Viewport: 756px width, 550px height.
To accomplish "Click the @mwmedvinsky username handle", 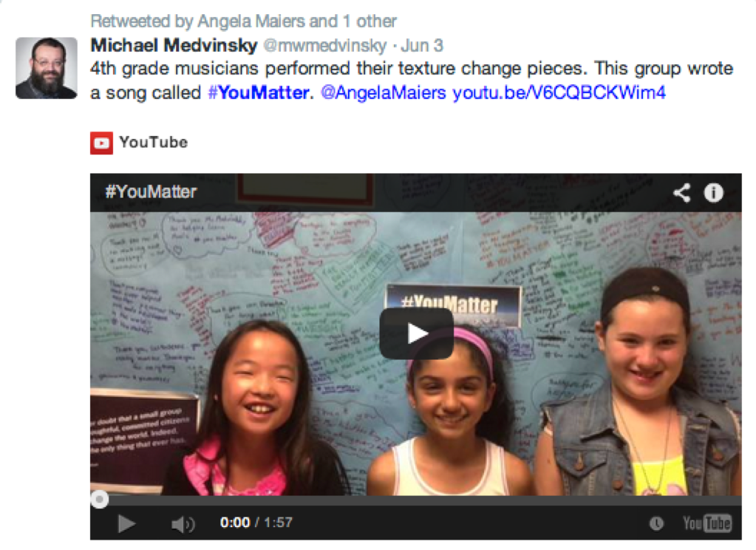I will [325, 46].
